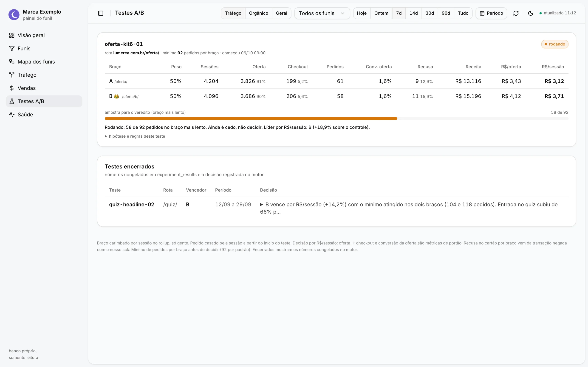Open Vendas dollar icon item

click(12, 88)
